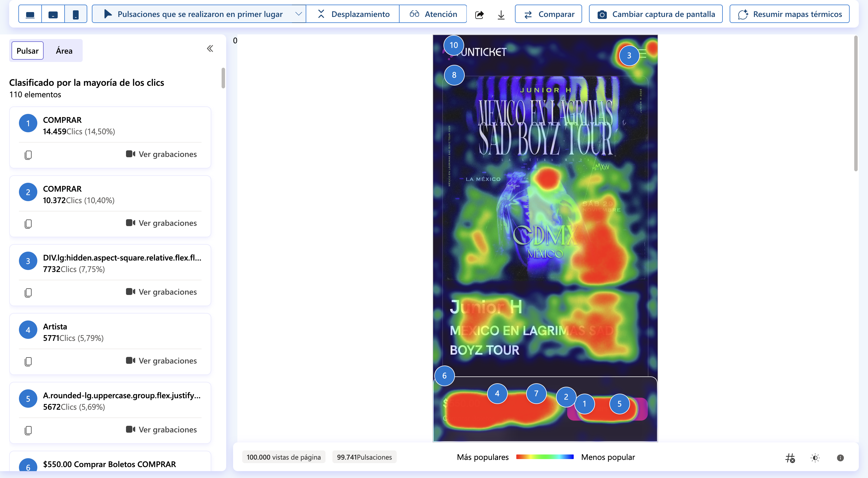
Task: Switch to tablet device view
Action: pyautogui.click(x=53, y=14)
